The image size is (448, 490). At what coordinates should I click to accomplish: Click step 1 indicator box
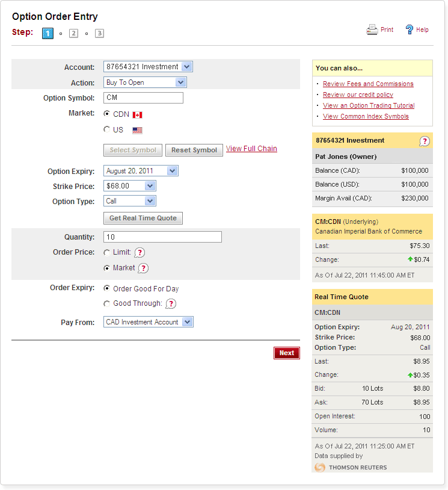pos(48,34)
